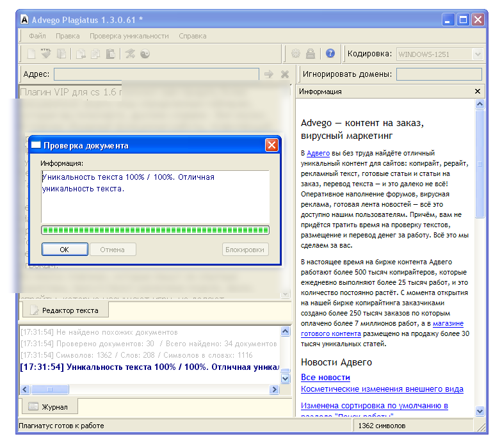Viewport: 493px width, 448px height.
Task: Close the Информация side panel
Action: [x=477, y=91]
